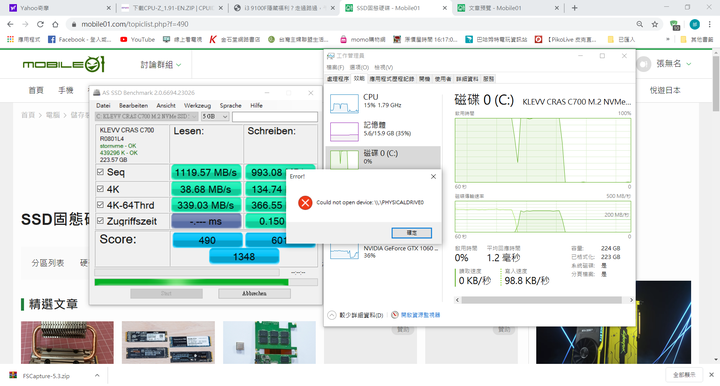Open Bearbeiten menu in AS SSD Benchmark
Screen dimensions: 720x386
point(134,106)
